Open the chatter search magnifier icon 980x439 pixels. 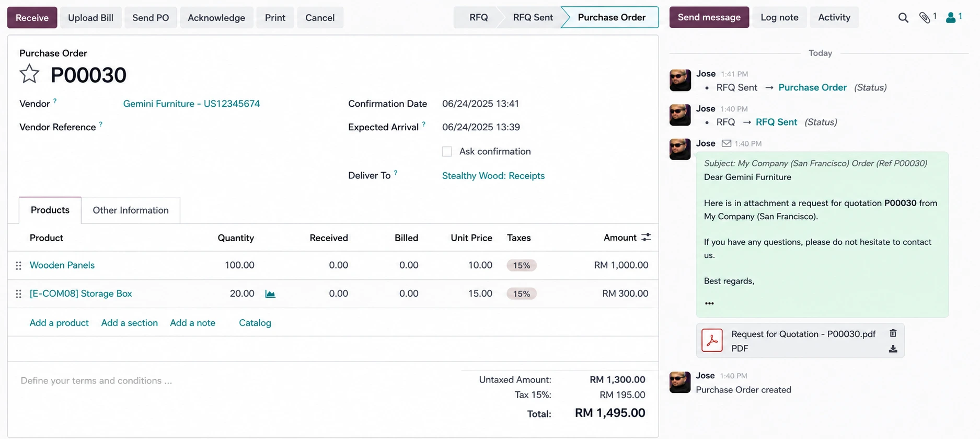click(903, 18)
